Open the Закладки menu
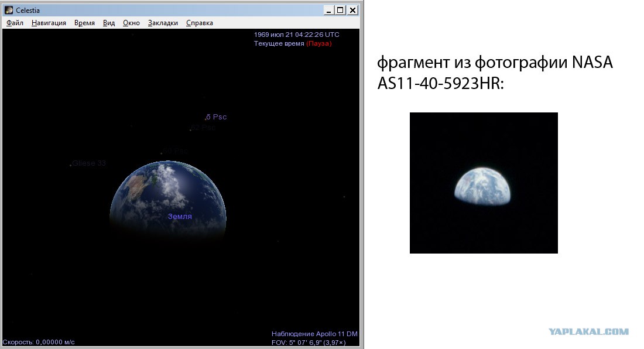This screenshot has height=349, width=644. [x=163, y=23]
